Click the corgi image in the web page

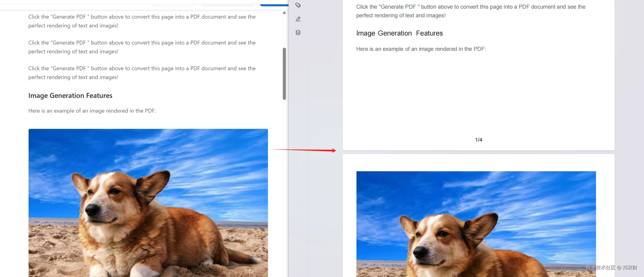(148, 203)
